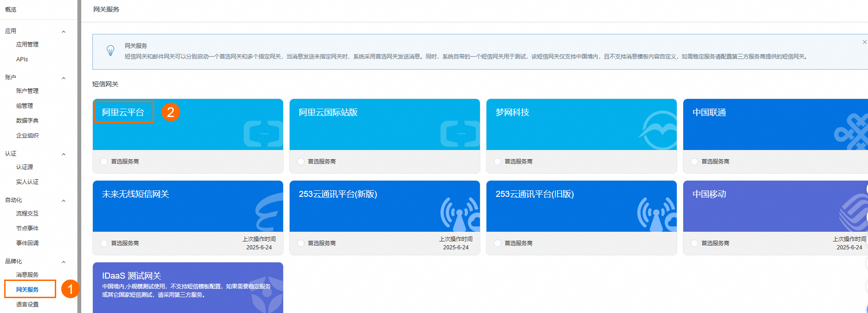The width and height of the screenshot is (868, 313).
Task: Collapse the 应用 sidebar section
Action: pos(64,32)
